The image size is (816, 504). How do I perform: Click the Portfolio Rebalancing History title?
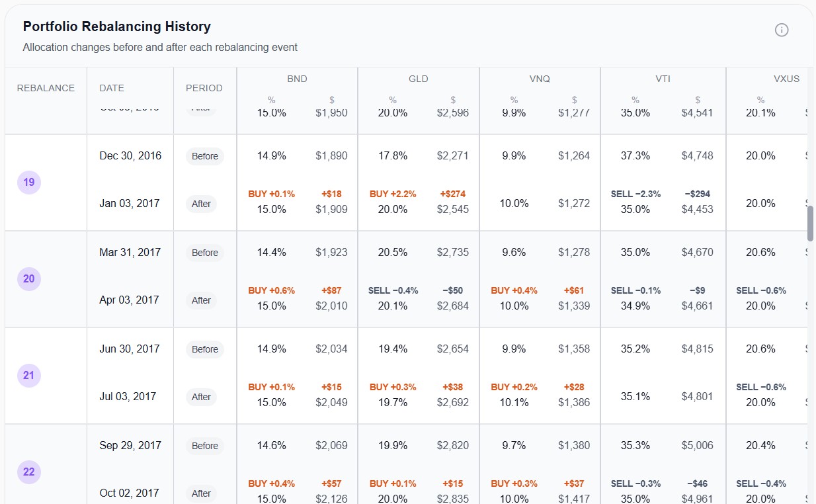coord(116,26)
